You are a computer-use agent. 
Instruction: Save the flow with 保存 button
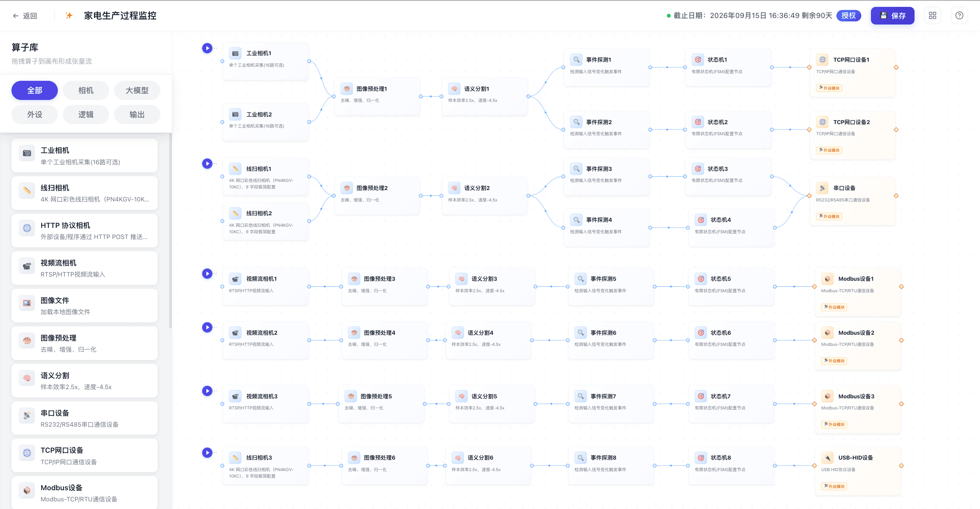(892, 16)
